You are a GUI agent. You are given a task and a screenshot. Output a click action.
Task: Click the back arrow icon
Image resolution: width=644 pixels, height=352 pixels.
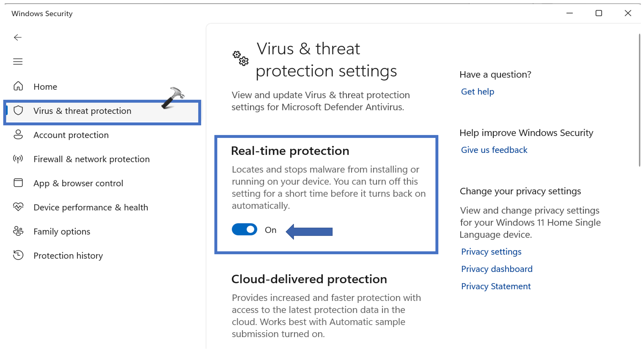pyautogui.click(x=18, y=37)
